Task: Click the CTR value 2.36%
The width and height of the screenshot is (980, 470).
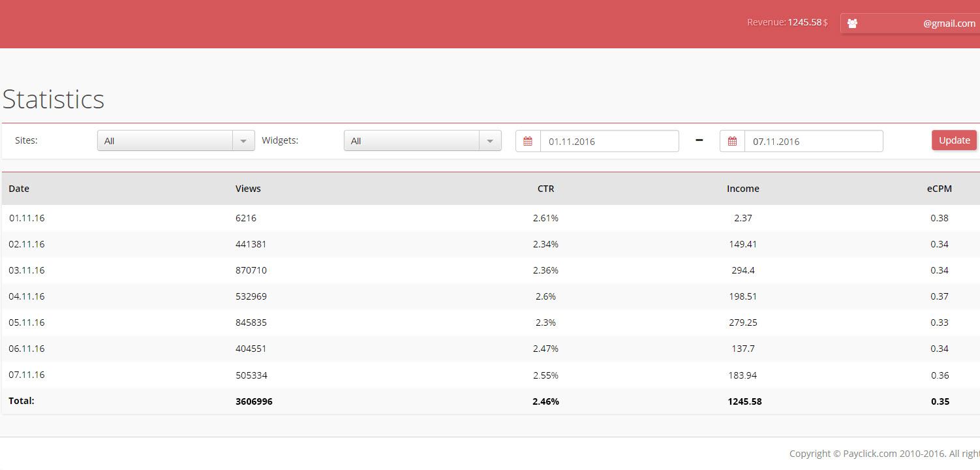Action: (x=545, y=270)
